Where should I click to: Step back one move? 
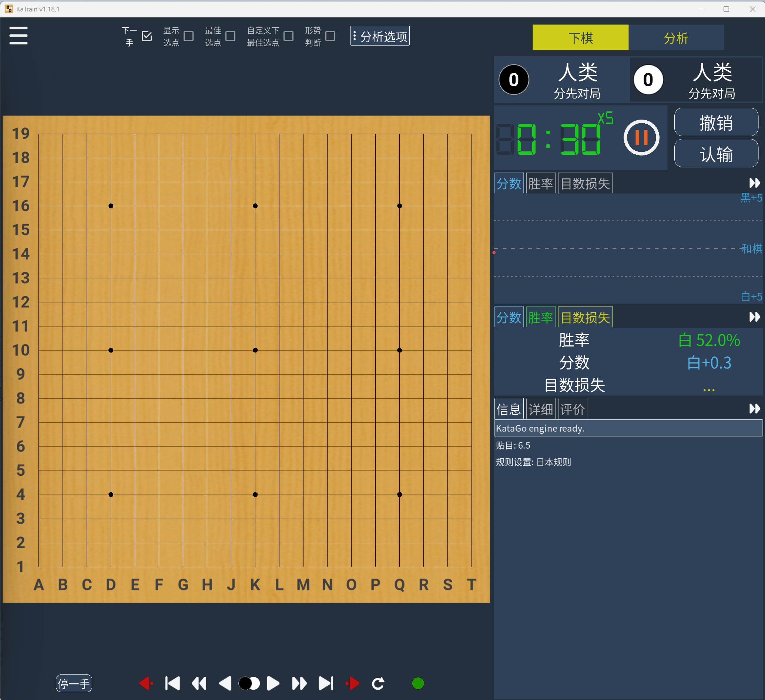(225, 684)
